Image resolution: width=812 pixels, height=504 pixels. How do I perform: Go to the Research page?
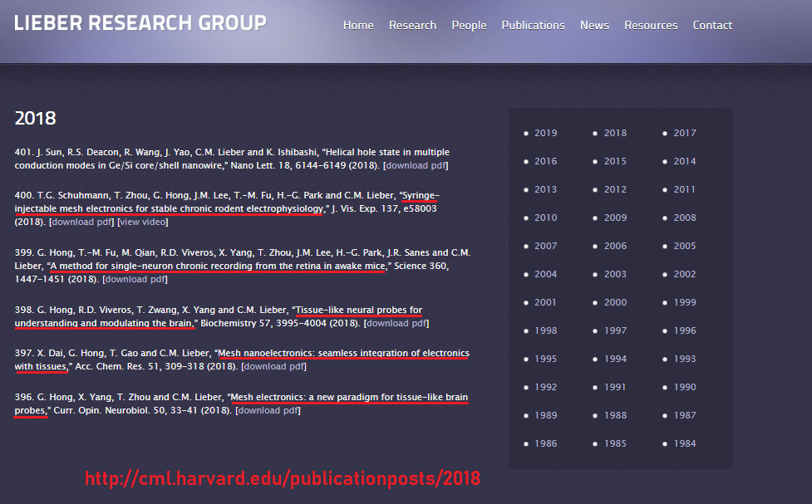coord(412,25)
